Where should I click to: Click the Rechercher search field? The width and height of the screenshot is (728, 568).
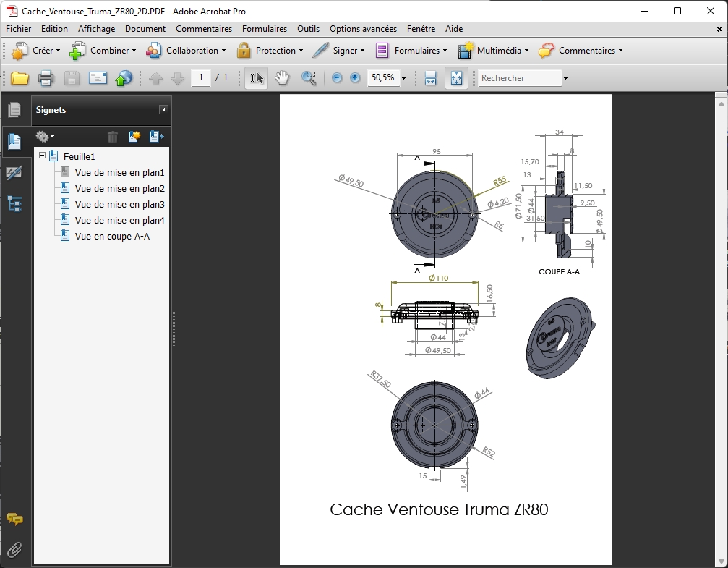[x=519, y=78]
